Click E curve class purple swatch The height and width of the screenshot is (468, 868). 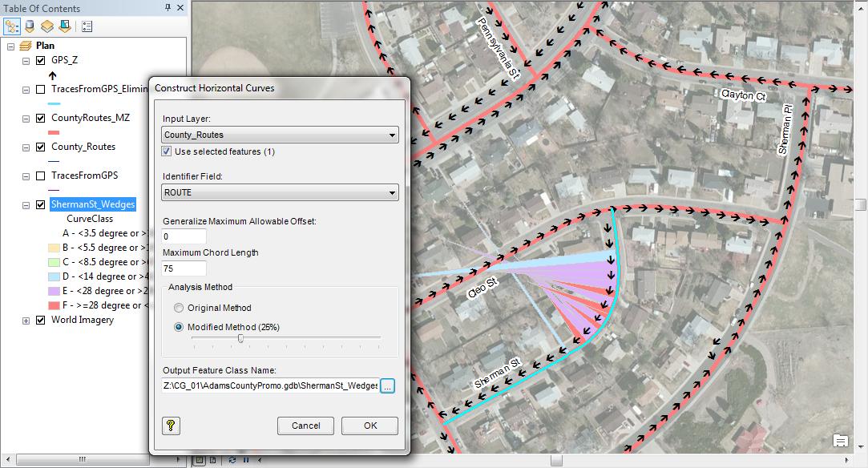pos(54,291)
